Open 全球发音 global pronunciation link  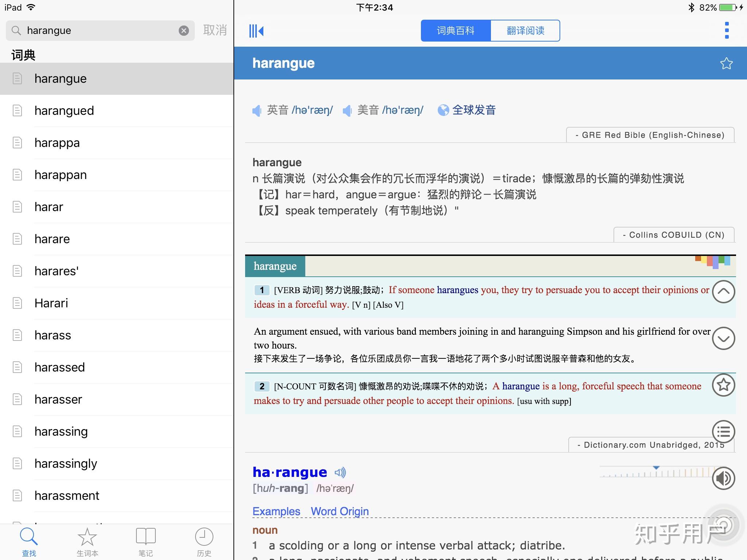click(474, 110)
